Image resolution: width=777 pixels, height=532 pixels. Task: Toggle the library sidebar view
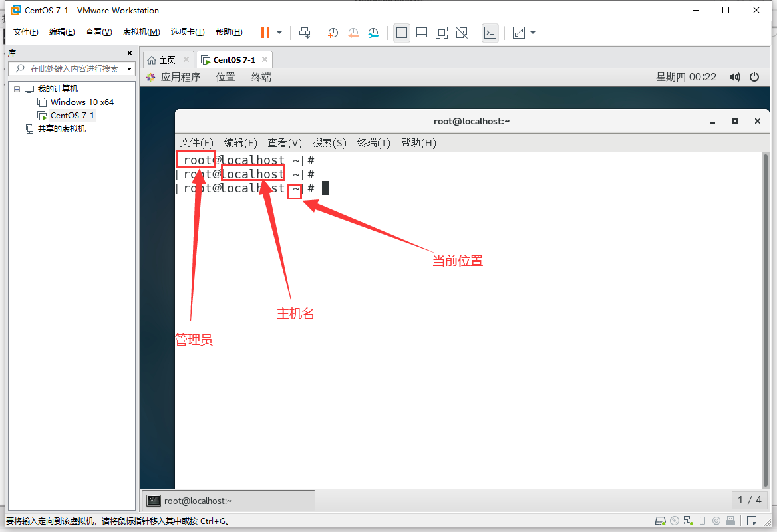point(402,33)
